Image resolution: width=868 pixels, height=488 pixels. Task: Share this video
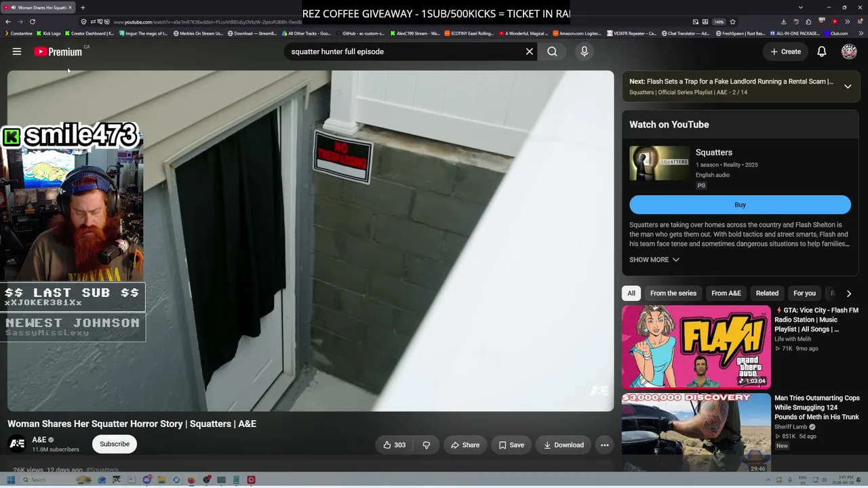point(465,445)
